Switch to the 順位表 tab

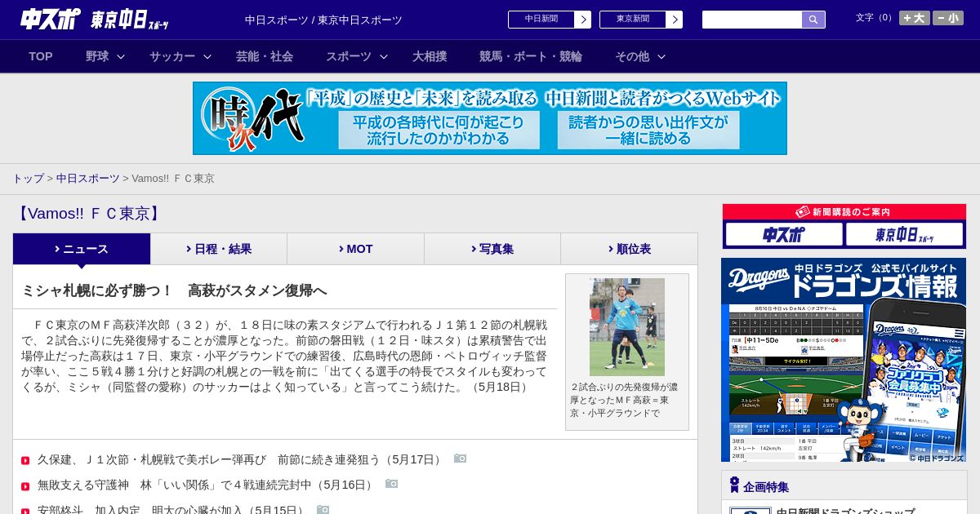tap(630, 249)
